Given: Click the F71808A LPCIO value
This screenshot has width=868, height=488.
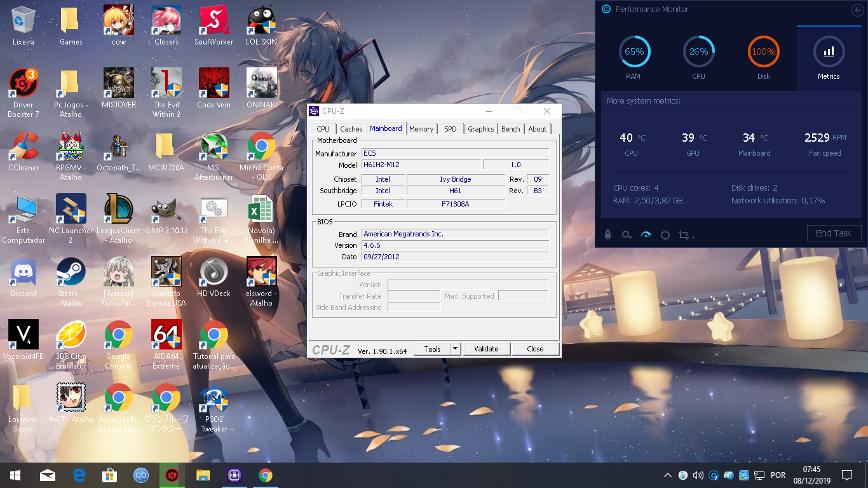Looking at the screenshot, I should click(x=456, y=204).
